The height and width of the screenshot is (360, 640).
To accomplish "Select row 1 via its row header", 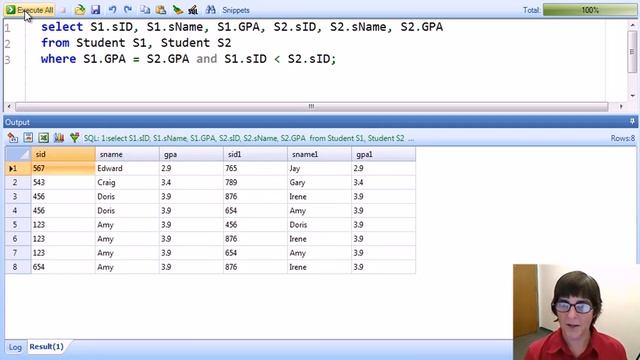I will 18,168.
